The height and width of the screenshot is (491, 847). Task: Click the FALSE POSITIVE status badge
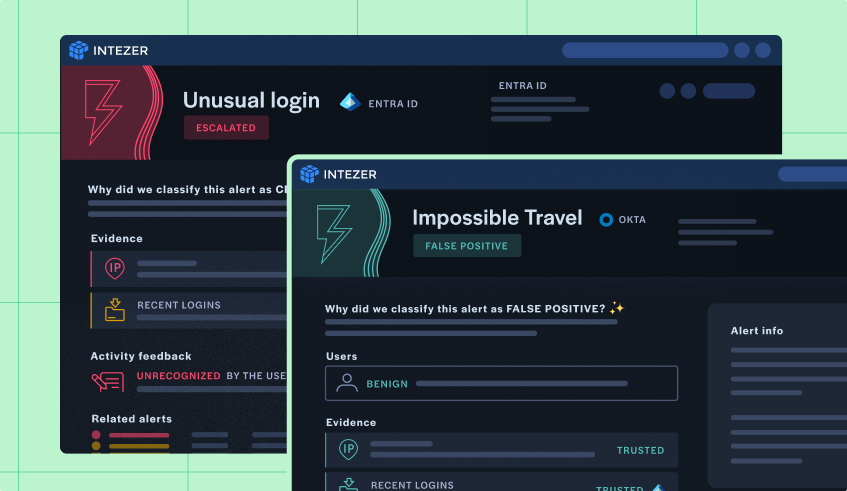(467, 246)
